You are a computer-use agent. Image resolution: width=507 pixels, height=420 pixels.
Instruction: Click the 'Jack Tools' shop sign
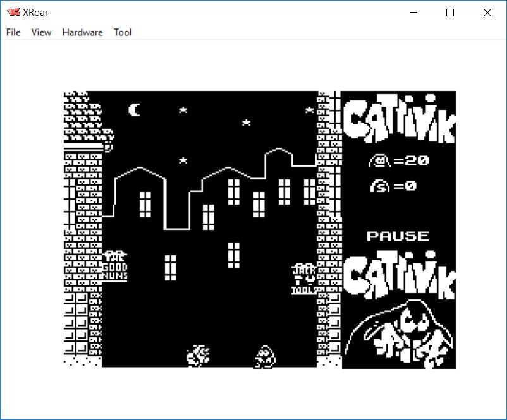[x=304, y=279]
